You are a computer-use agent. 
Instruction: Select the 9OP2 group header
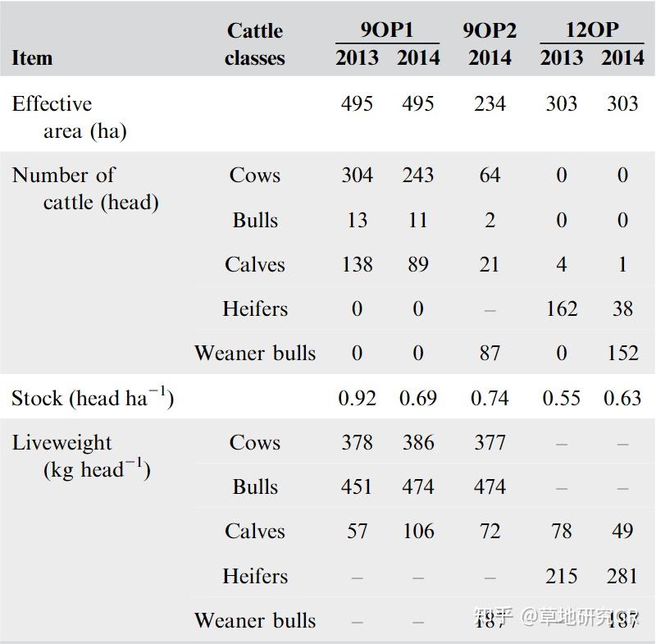(x=490, y=30)
